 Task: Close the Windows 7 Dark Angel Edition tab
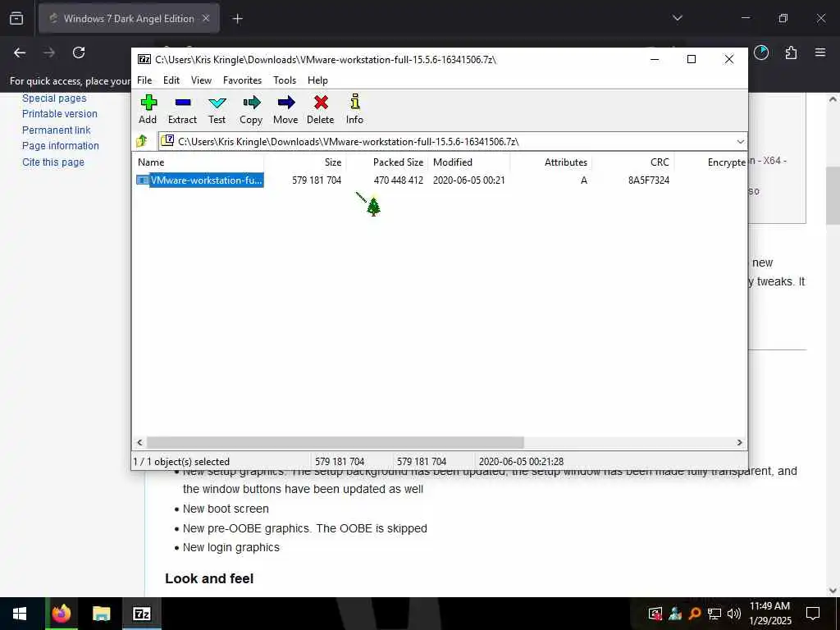206,18
